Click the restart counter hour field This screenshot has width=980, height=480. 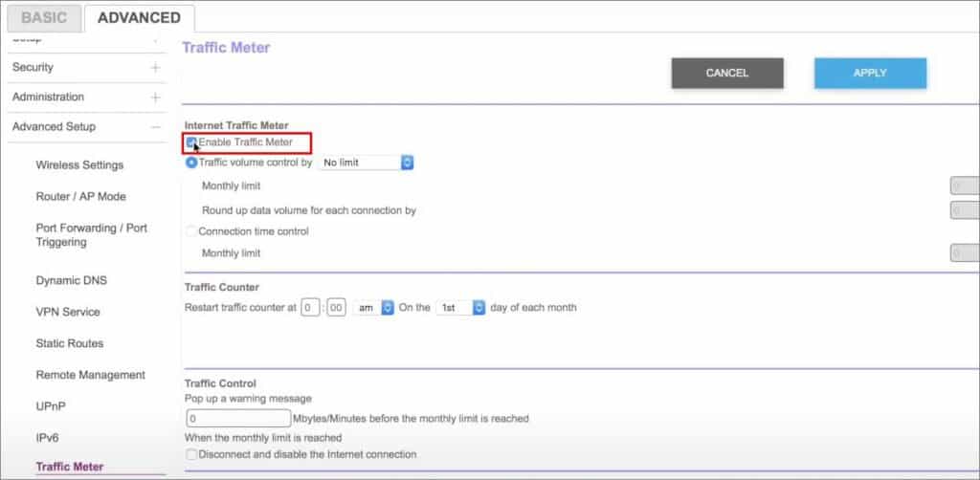[310, 308]
